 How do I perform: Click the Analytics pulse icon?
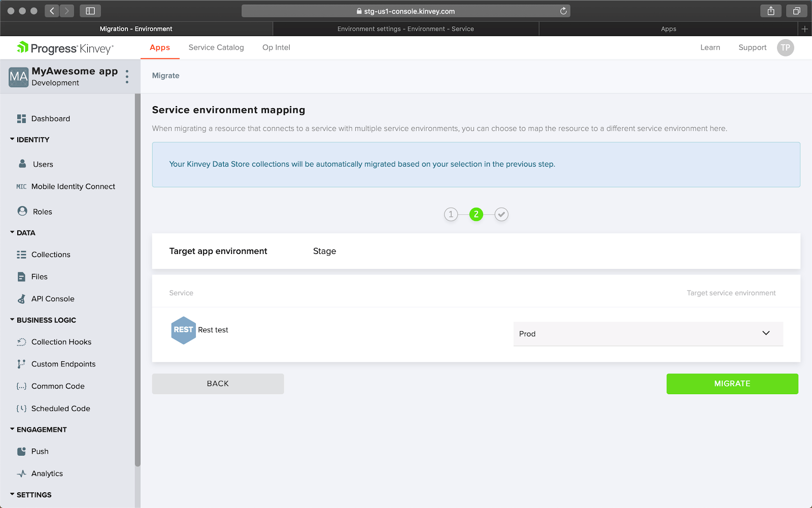(x=21, y=473)
